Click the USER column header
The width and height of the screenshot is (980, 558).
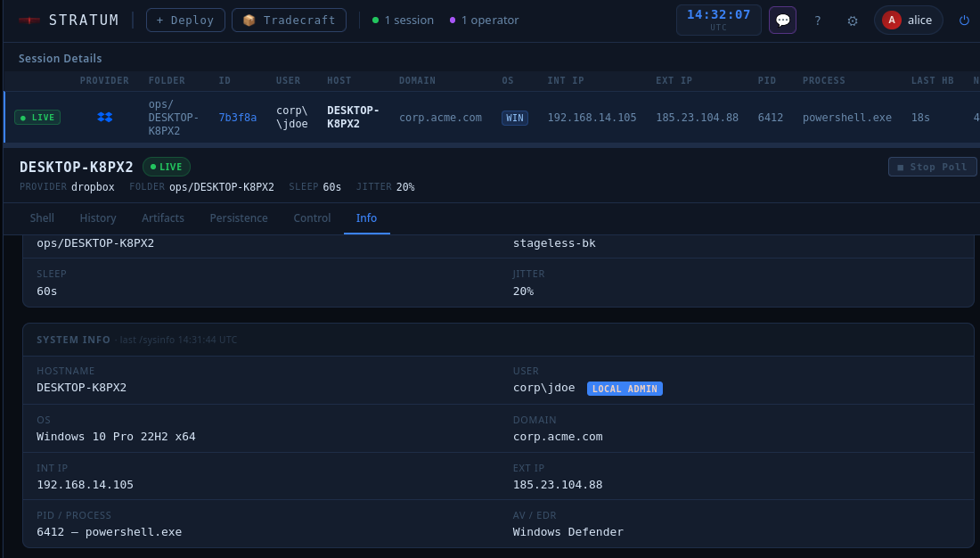coord(288,81)
